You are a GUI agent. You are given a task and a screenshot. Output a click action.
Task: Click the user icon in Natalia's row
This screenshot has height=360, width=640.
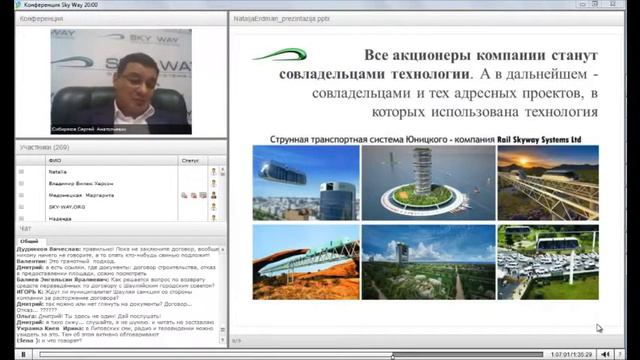[213, 172]
